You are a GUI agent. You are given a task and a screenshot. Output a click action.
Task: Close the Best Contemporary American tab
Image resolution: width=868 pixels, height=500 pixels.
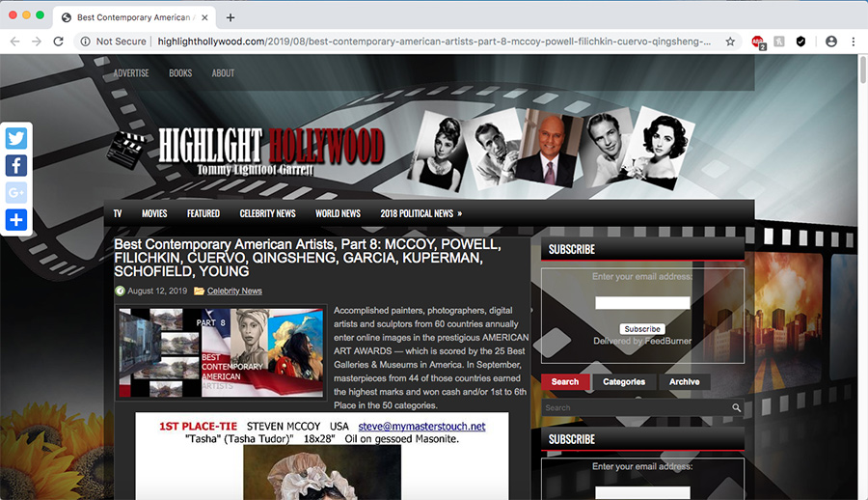click(x=204, y=17)
